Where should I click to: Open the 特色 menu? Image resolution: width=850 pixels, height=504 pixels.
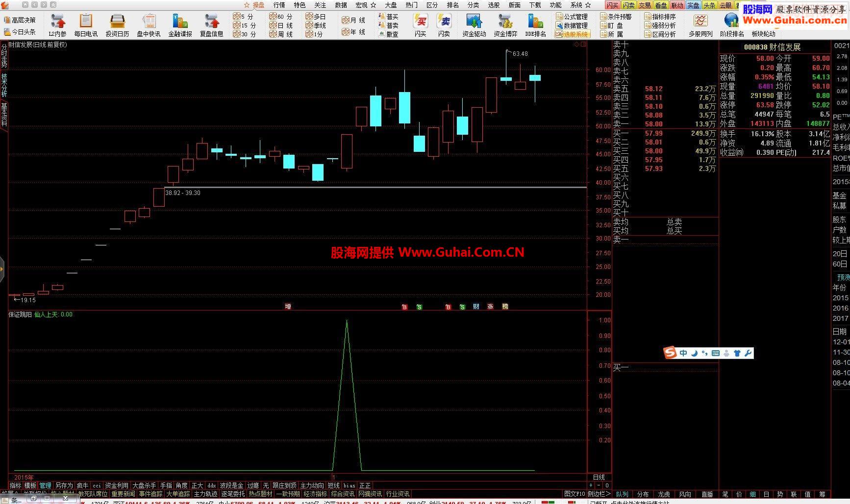coord(300,5)
